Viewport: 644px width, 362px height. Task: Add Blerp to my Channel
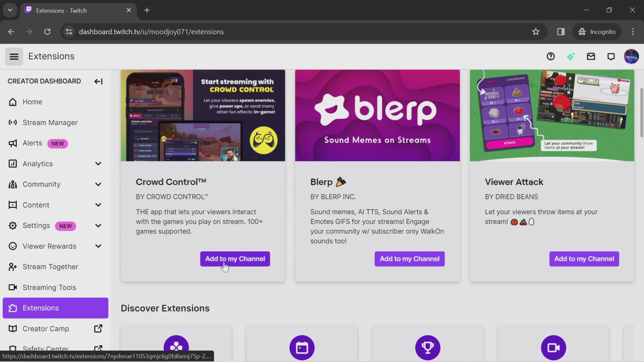coord(410,259)
